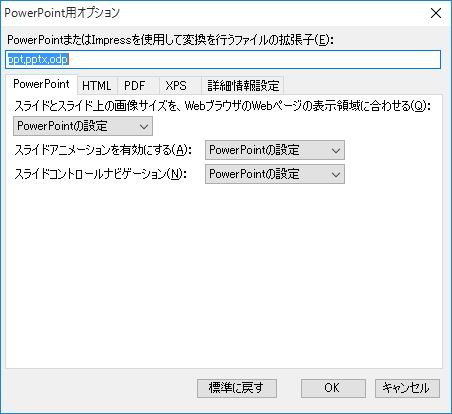Switch to the HTML tab
Image resolution: width=452 pixels, height=414 pixels.
coord(97,86)
